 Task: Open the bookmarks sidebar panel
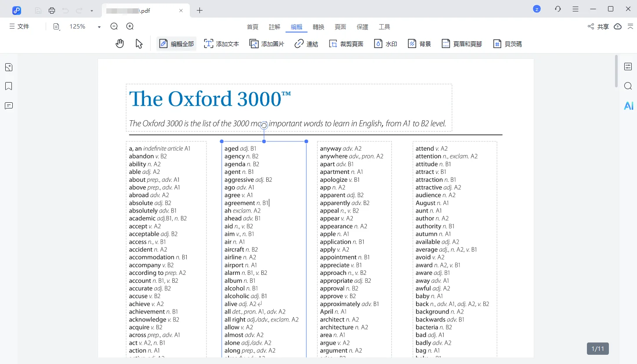click(x=9, y=86)
